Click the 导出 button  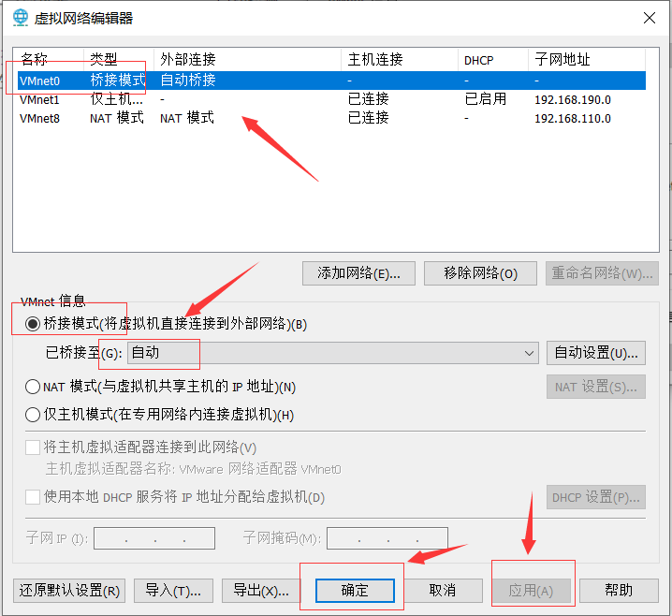pyautogui.click(x=260, y=591)
